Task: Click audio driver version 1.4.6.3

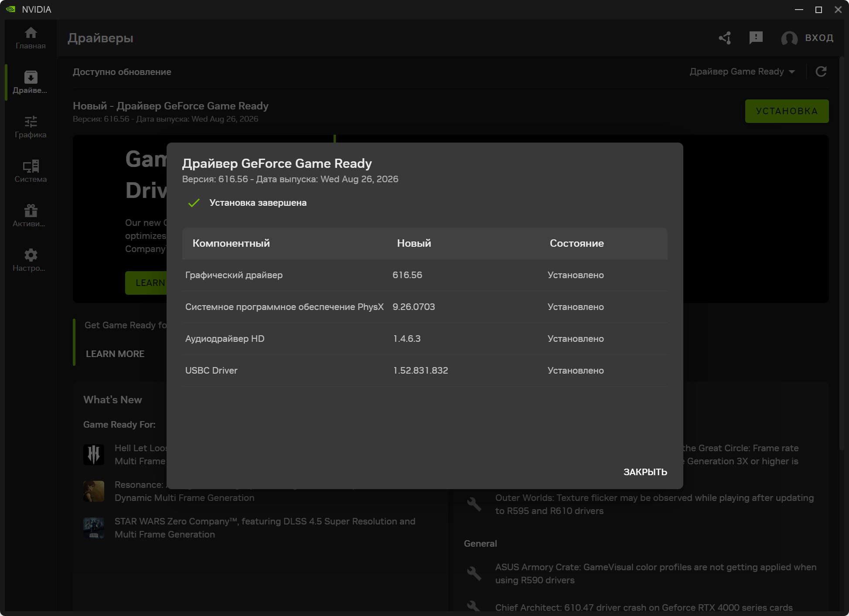Action: tap(406, 339)
